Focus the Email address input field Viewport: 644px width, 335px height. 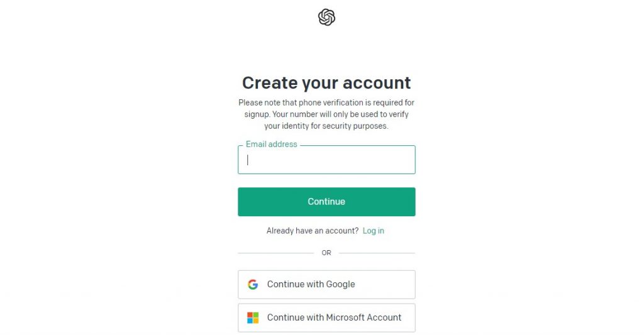pyautogui.click(x=326, y=160)
